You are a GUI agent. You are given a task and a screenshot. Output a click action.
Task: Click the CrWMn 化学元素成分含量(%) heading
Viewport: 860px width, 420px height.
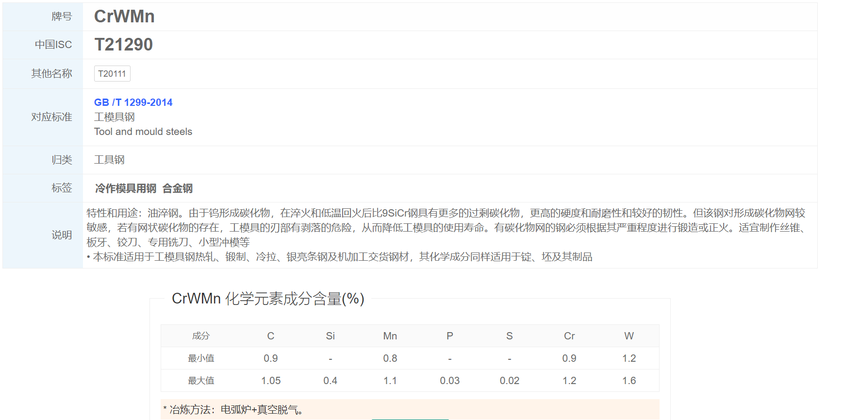[268, 299]
